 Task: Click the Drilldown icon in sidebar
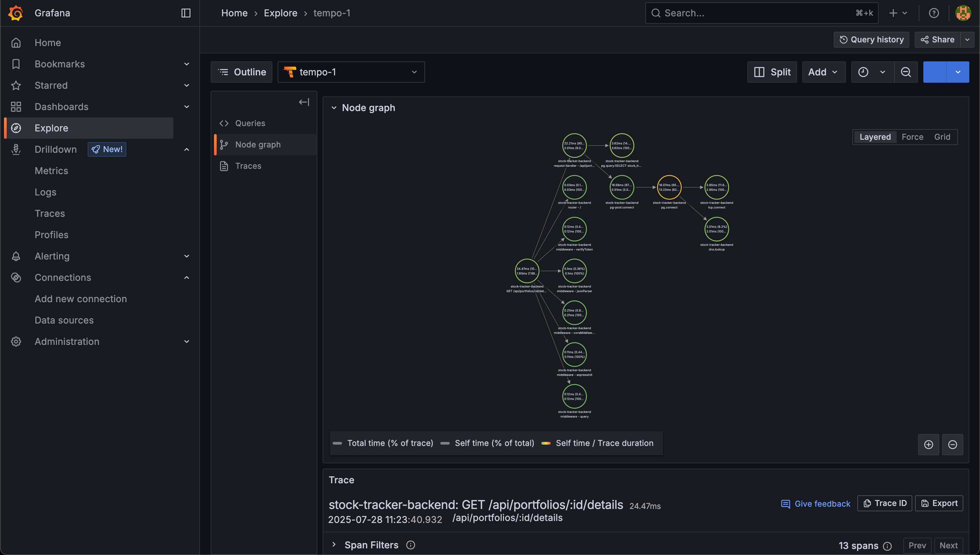16,149
